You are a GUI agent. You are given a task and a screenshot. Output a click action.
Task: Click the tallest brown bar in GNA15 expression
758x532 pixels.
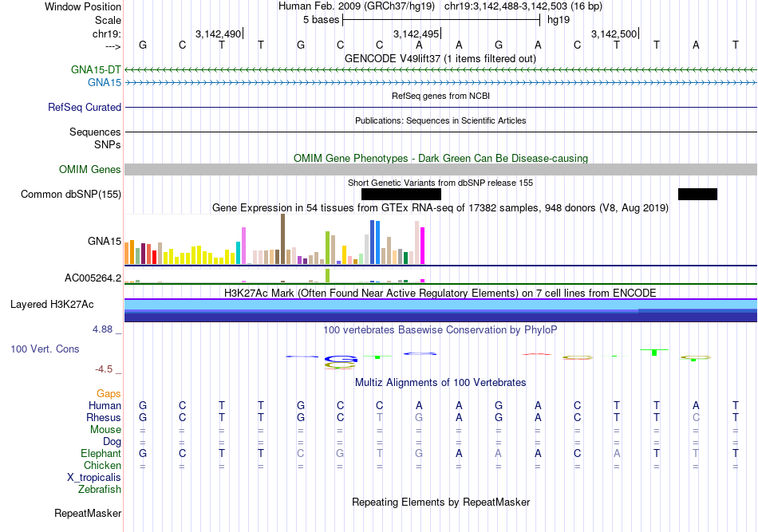(282, 239)
